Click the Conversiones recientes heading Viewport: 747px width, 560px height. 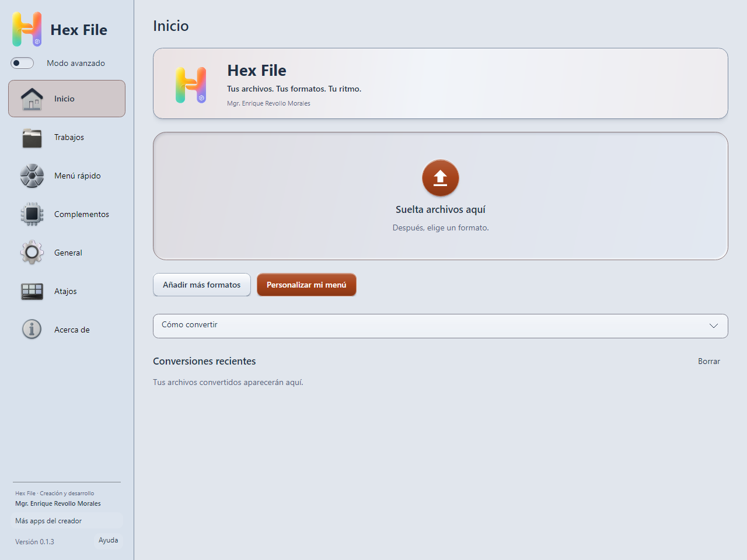204,361
